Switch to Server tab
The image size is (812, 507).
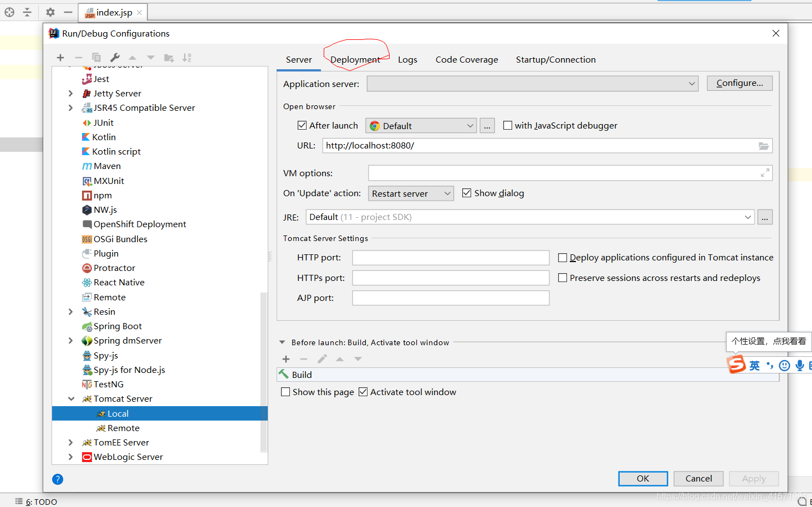299,59
